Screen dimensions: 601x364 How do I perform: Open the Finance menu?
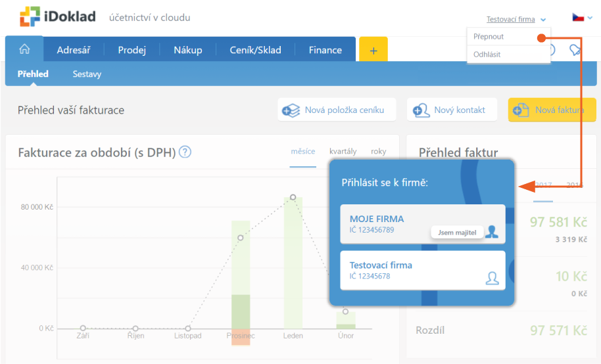coord(325,50)
